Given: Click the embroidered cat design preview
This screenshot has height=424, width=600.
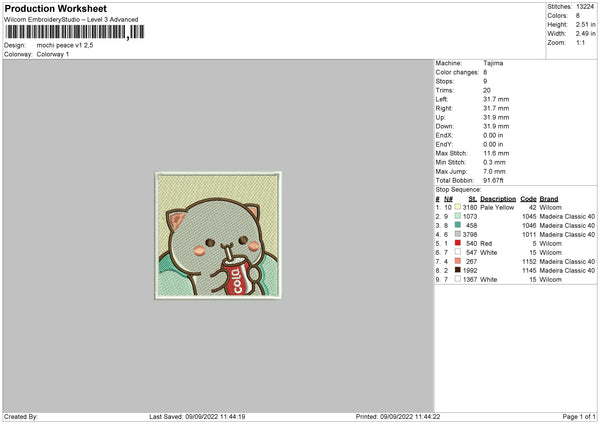Looking at the screenshot, I should (218, 235).
